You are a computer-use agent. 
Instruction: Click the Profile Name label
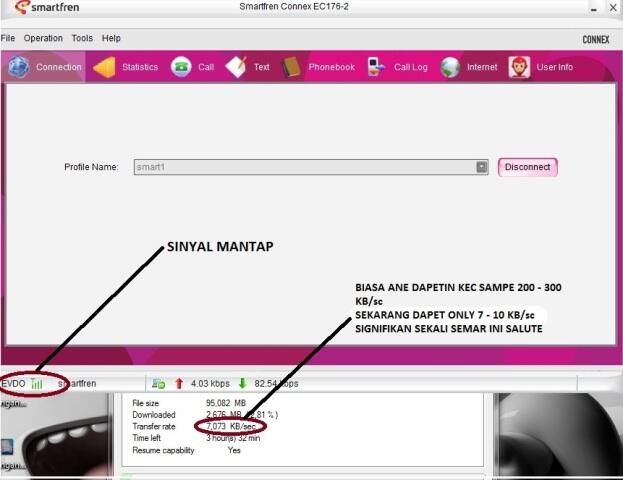click(x=91, y=167)
